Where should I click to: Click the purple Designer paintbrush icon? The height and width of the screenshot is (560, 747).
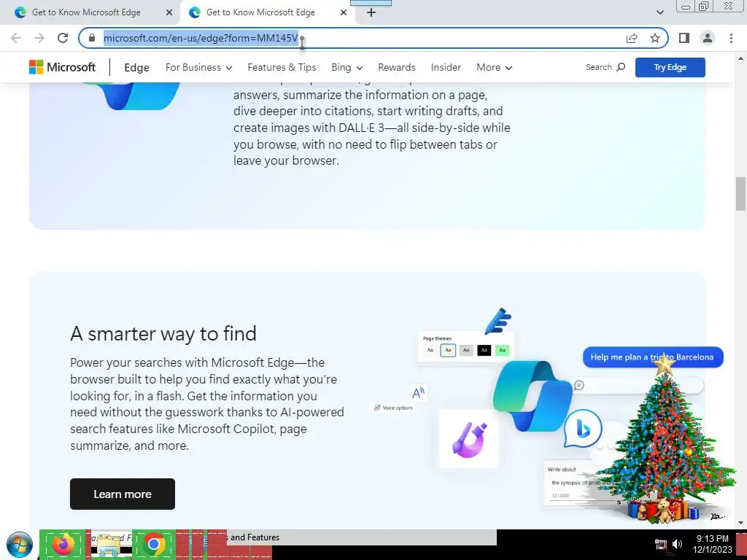click(x=469, y=439)
